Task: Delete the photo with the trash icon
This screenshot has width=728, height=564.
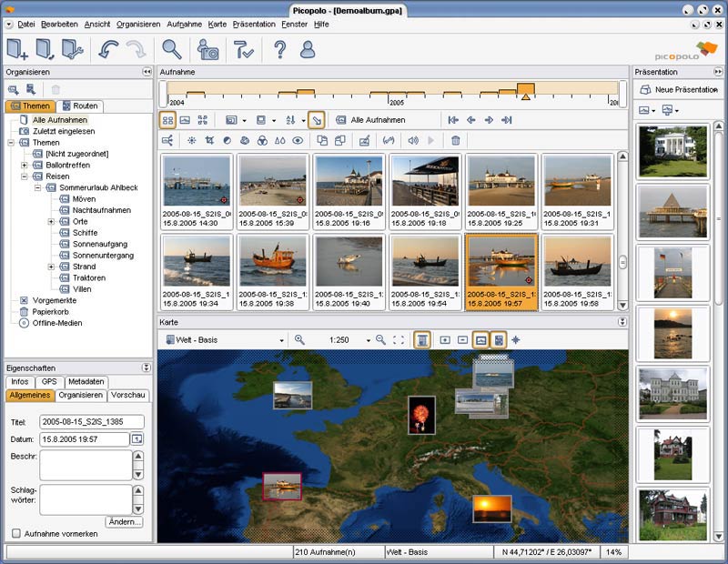Action: (x=456, y=140)
